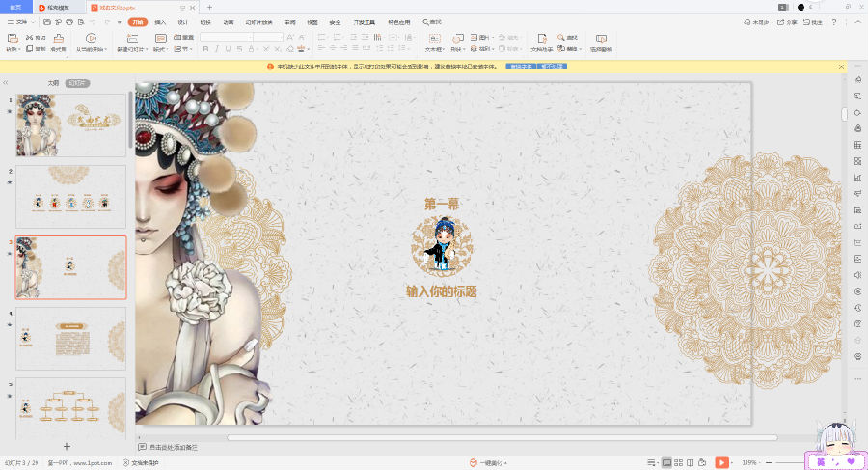The width and height of the screenshot is (868, 470).
Task: Click the Copy icon below Cut
Action: tap(29, 49)
